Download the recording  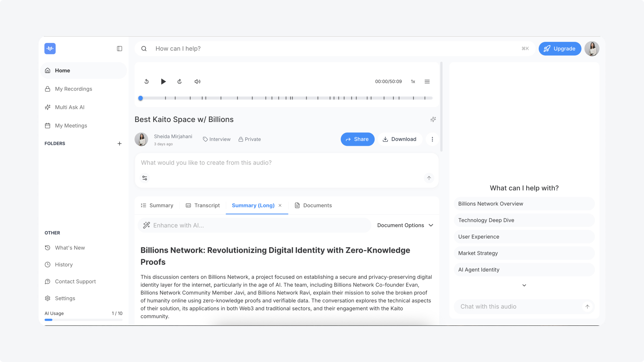(x=400, y=139)
